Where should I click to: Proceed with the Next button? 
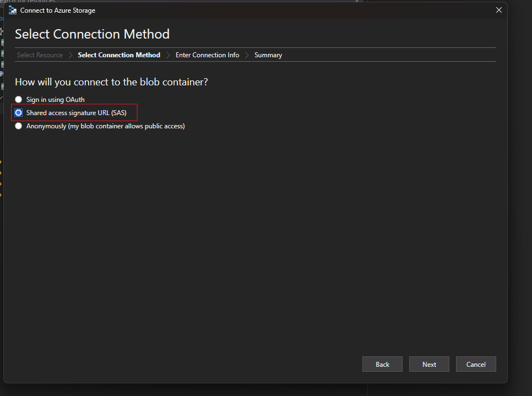point(429,364)
